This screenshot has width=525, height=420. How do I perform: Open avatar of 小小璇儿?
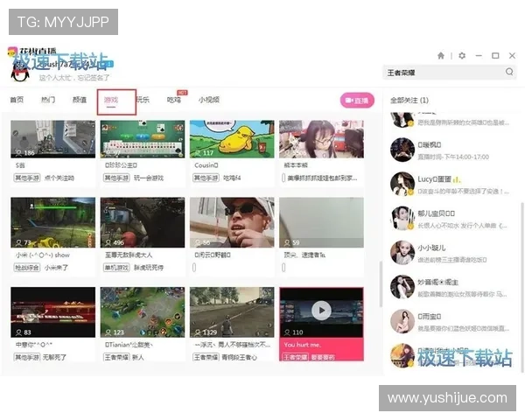(x=402, y=253)
